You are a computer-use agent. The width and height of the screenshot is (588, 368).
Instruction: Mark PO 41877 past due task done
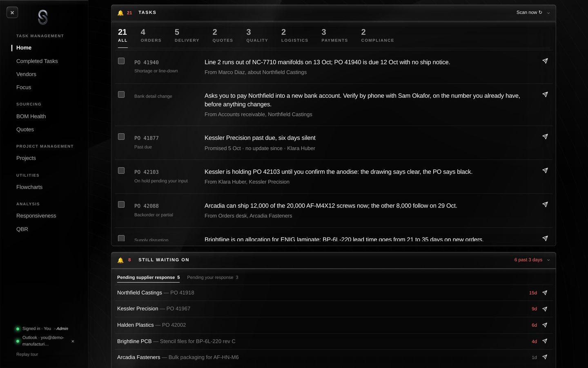coord(121,137)
